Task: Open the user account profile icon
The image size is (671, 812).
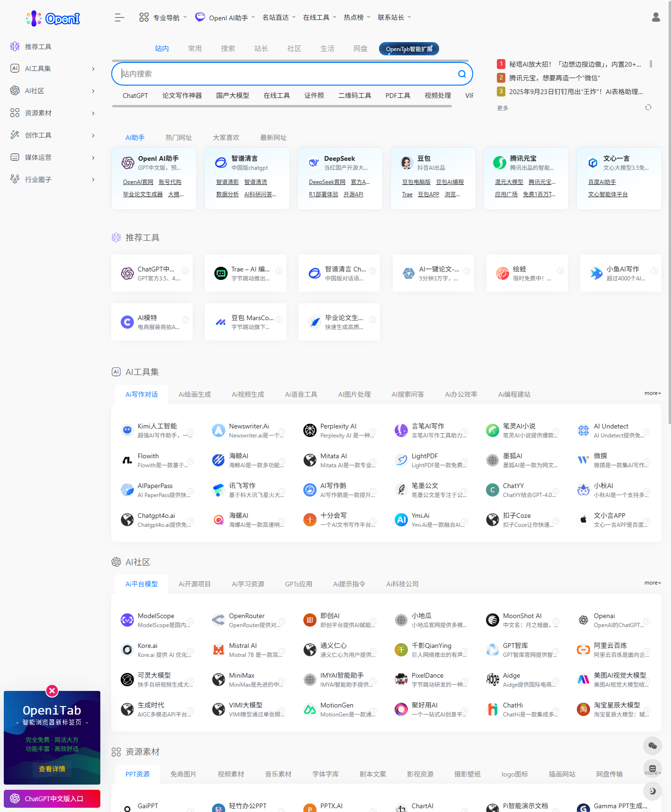Action: tap(655, 17)
